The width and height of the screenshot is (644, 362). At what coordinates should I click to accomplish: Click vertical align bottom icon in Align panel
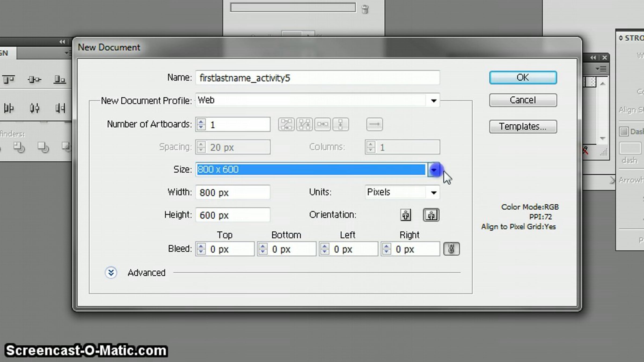tap(60, 79)
